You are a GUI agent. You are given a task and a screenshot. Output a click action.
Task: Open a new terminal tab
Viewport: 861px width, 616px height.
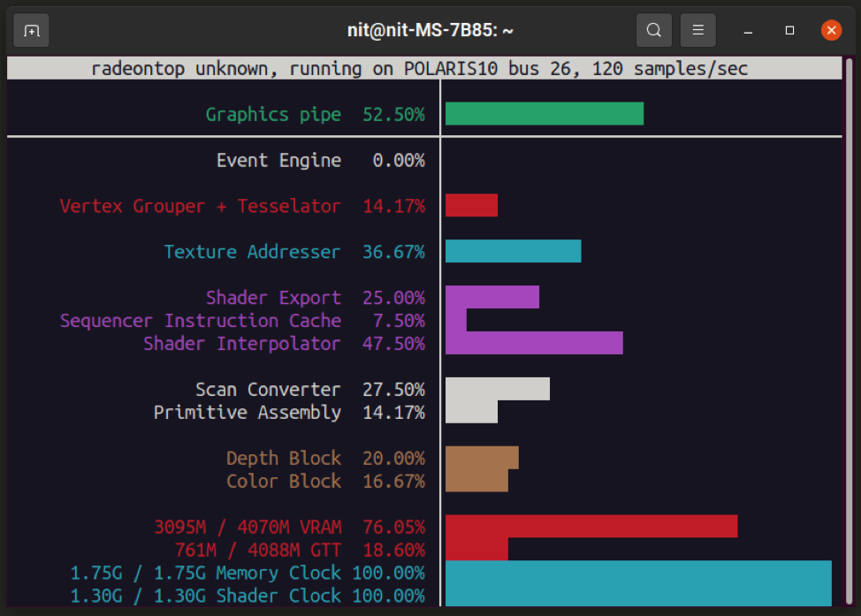[31, 29]
